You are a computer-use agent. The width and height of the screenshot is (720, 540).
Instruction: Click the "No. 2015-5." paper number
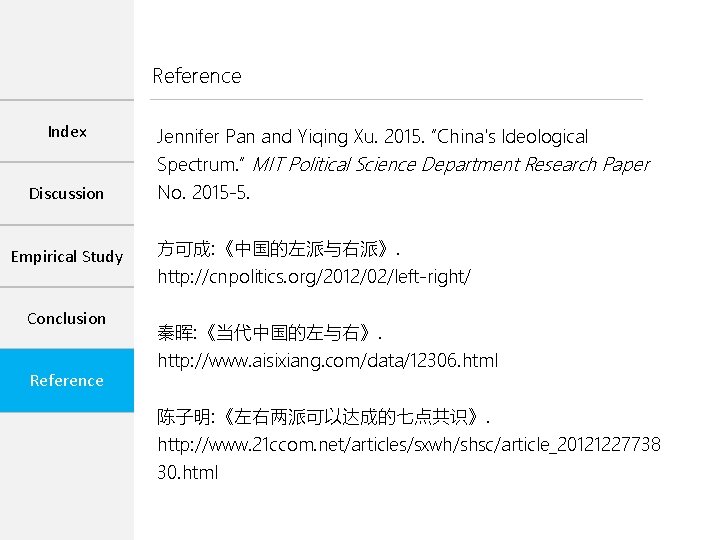pos(204,192)
